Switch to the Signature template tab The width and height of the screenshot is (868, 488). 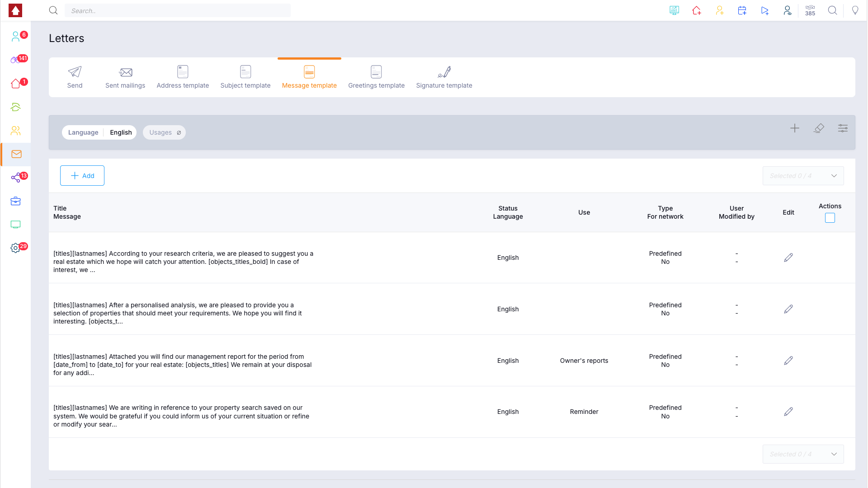coord(444,77)
